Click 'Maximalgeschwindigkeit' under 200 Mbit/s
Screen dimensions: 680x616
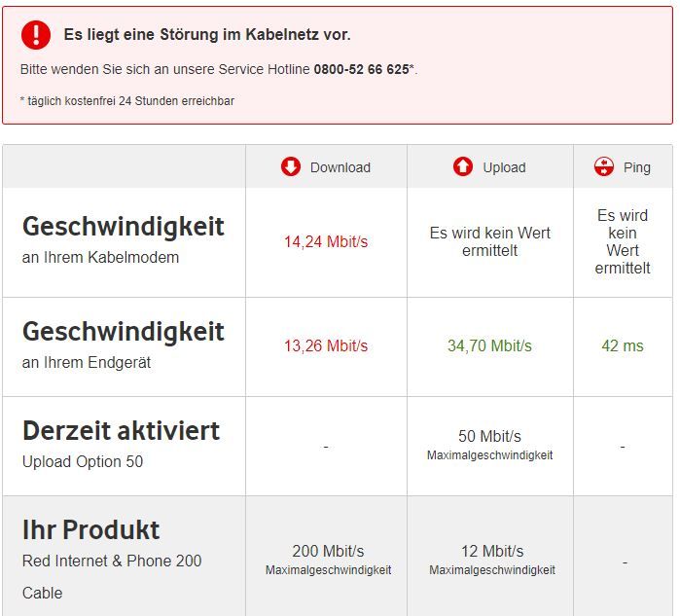click(328, 570)
